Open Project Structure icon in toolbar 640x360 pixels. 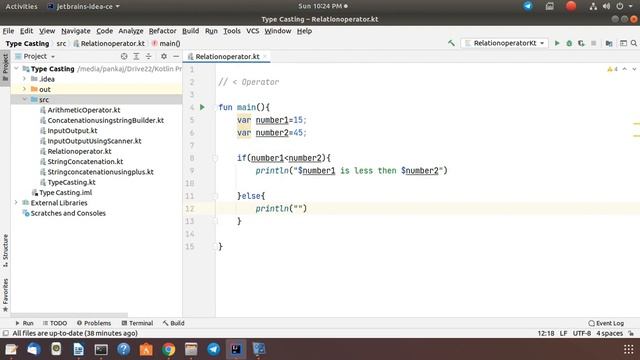click(x=609, y=43)
